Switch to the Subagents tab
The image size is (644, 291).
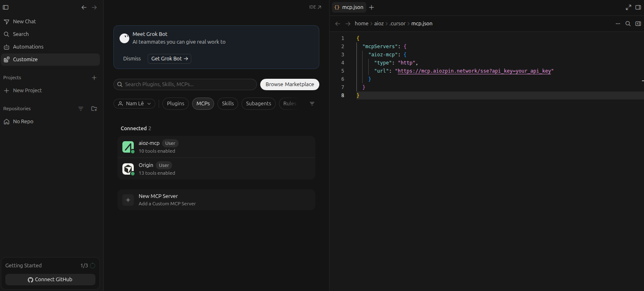tap(259, 104)
